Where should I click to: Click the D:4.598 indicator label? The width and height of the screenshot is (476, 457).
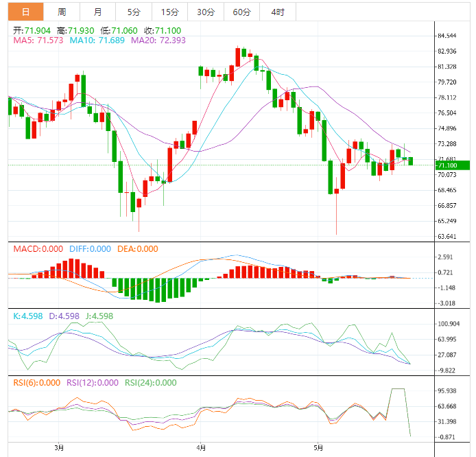click(x=64, y=316)
